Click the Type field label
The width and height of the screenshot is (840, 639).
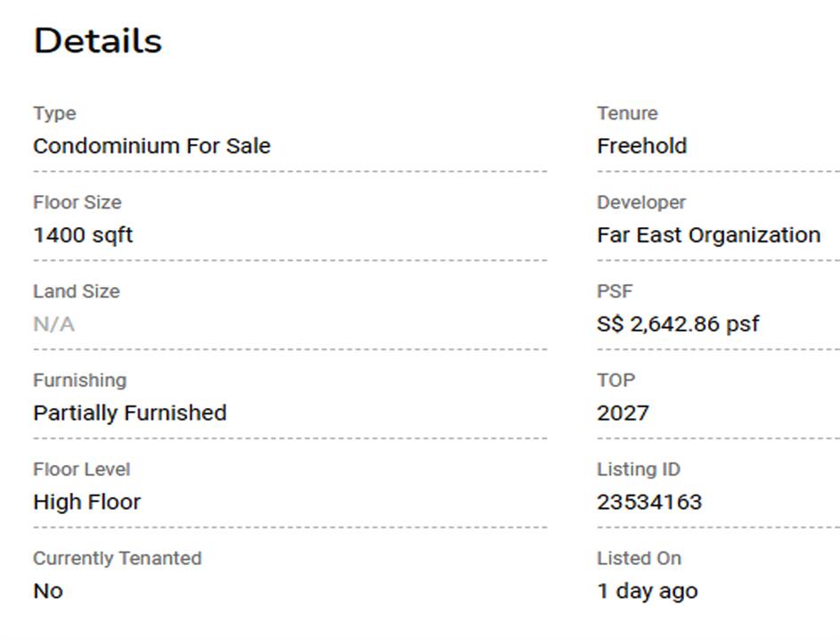(x=54, y=113)
